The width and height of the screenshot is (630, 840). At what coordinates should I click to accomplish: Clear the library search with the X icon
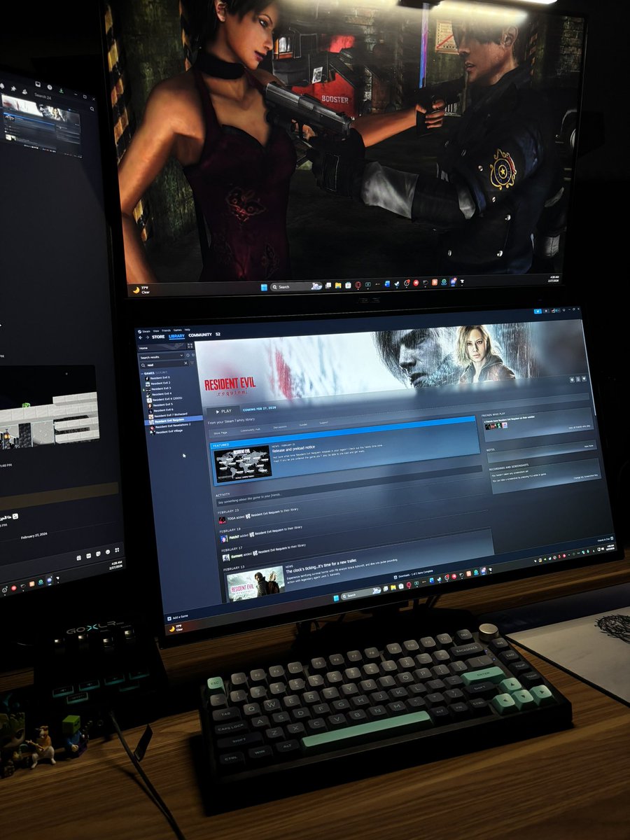click(185, 363)
